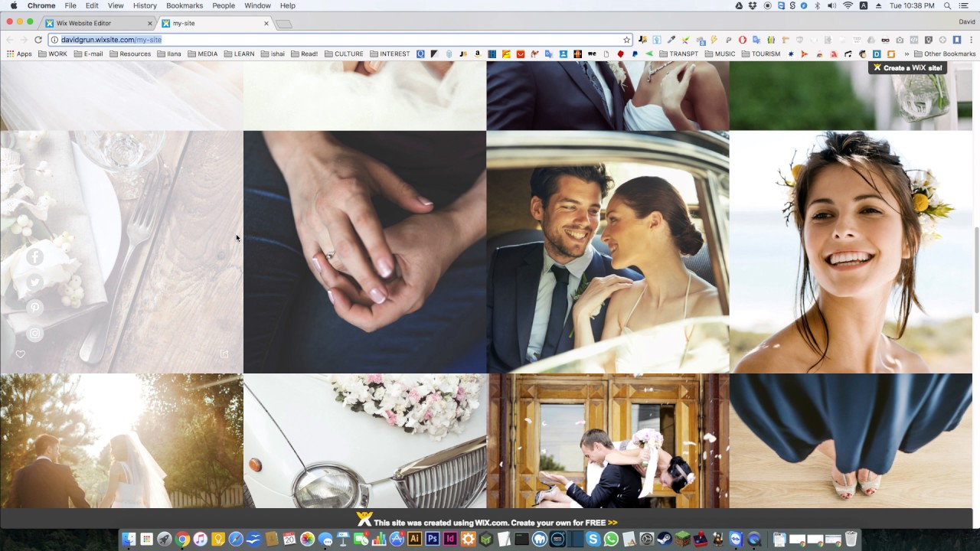Open the Facebook share icon on hovered photo
Image resolution: width=980 pixels, height=551 pixels.
(35, 257)
